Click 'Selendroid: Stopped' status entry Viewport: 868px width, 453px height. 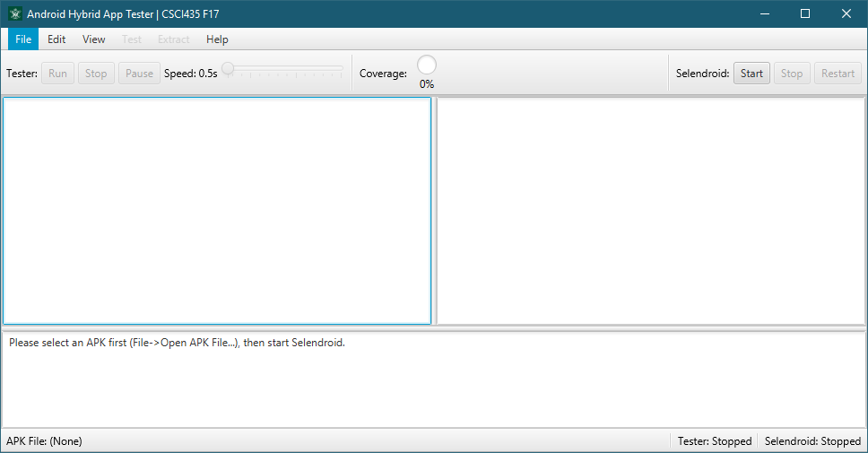(x=812, y=441)
